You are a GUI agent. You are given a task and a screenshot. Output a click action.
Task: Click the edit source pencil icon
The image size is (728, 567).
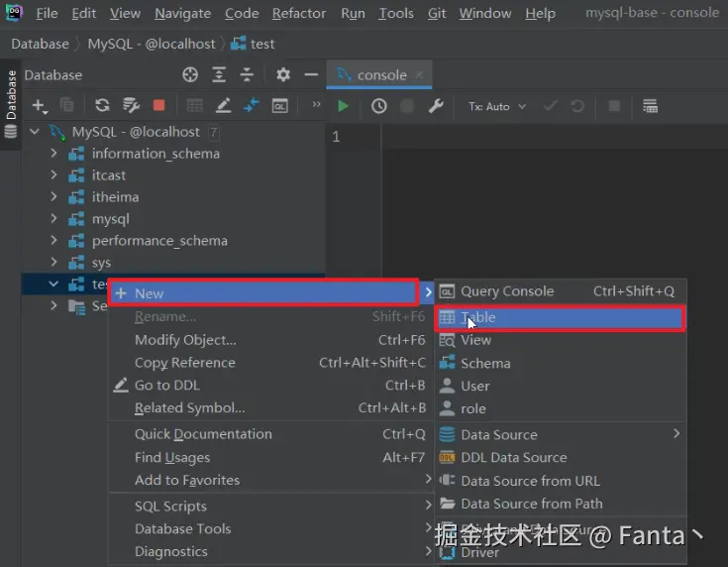(223, 106)
